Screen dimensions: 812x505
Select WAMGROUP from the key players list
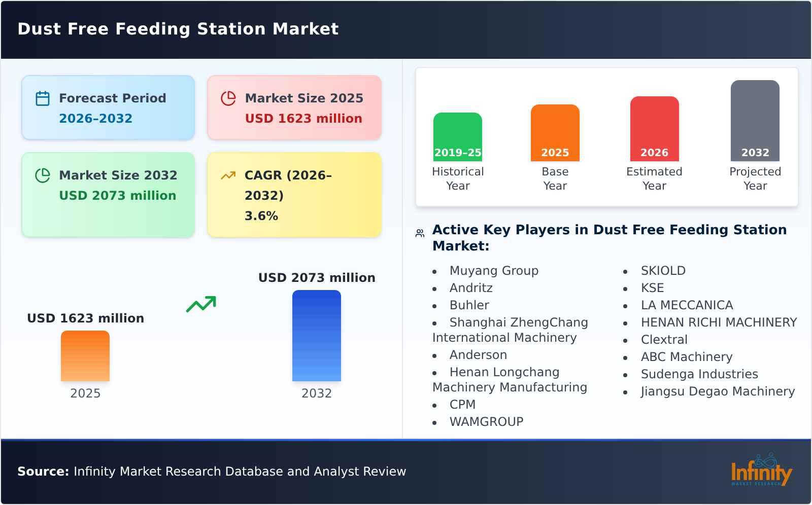tap(486, 421)
